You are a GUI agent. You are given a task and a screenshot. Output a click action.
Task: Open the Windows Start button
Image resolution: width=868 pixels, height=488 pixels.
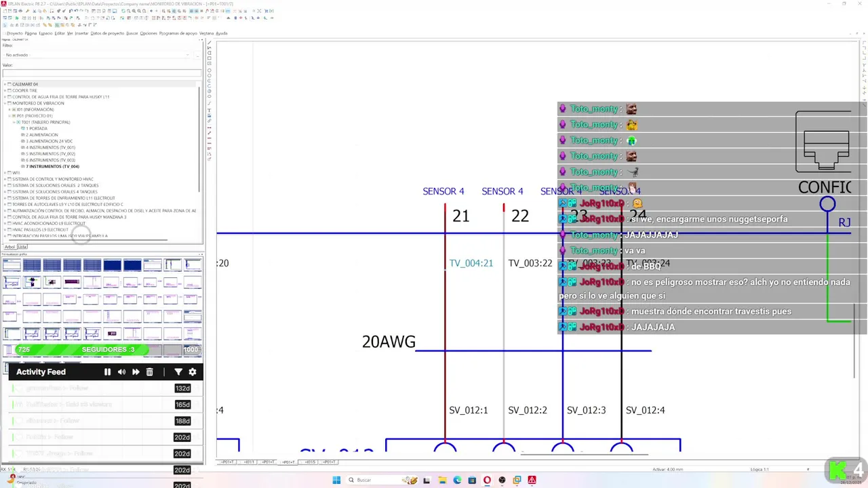coord(336,480)
